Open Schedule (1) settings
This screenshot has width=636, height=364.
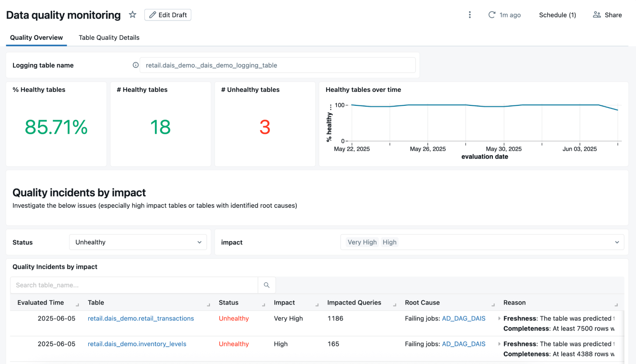[x=557, y=15]
